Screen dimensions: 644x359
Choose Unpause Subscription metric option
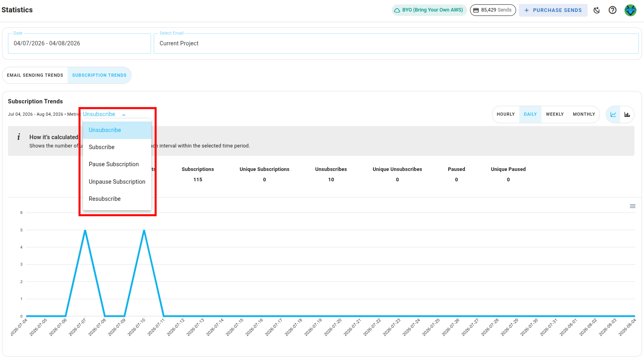pyautogui.click(x=117, y=182)
